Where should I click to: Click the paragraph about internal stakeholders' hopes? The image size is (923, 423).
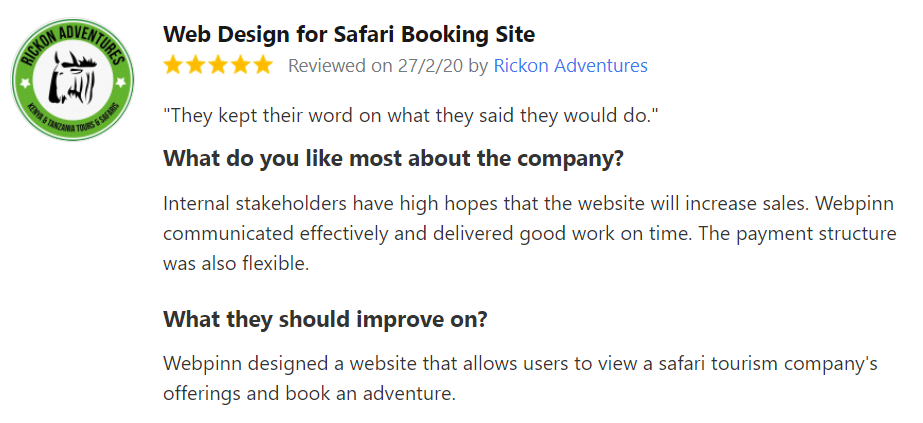click(529, 234)
